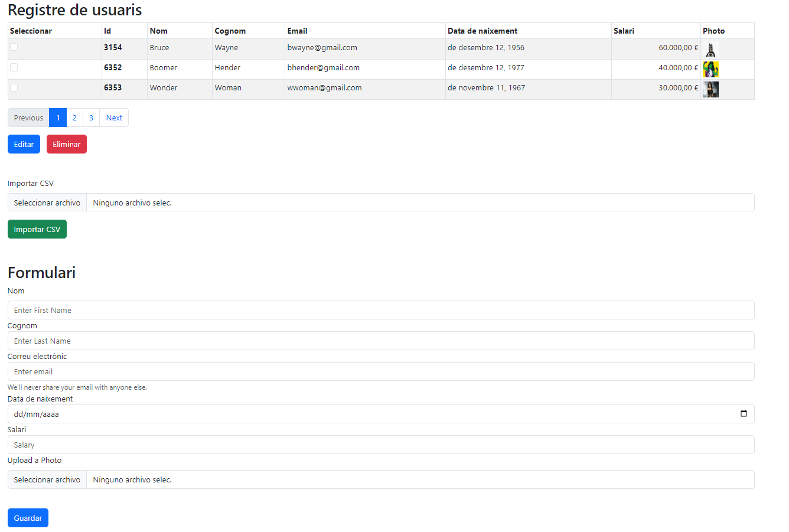The height and width of the screenshot is (532, 789).
Task: Go to page 3 of the table
Action: pyautogui.click(x=91, y=118)
